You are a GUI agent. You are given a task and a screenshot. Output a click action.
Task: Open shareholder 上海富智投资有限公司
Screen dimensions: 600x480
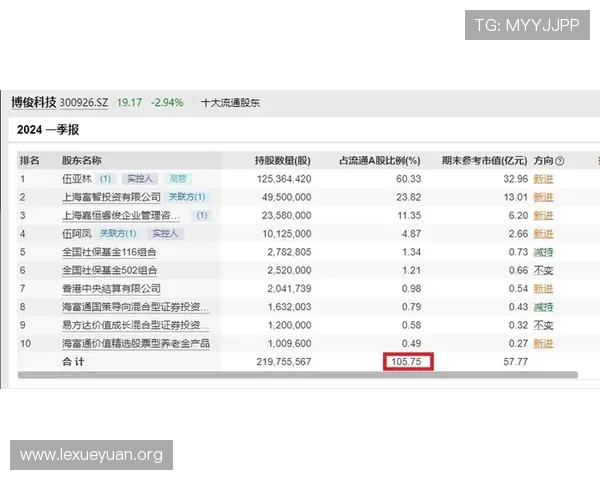111,197
